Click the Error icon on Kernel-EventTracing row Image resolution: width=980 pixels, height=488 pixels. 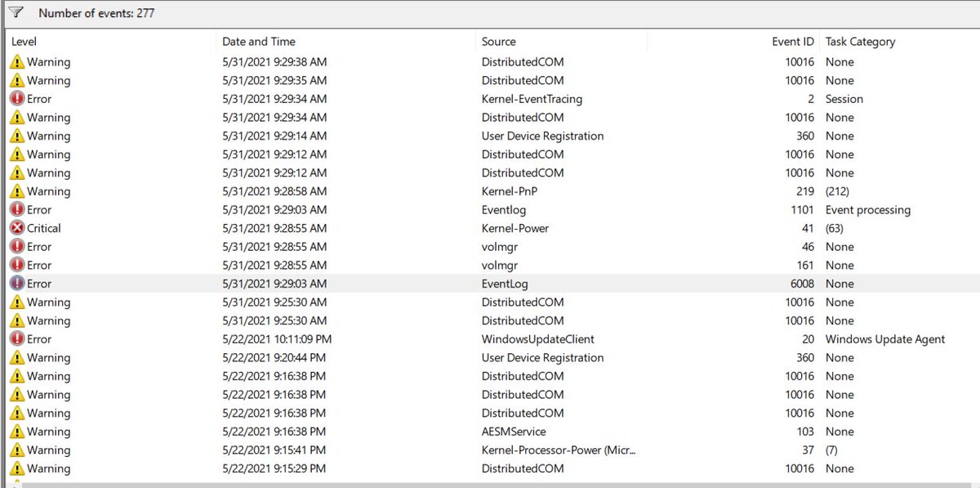17,99
